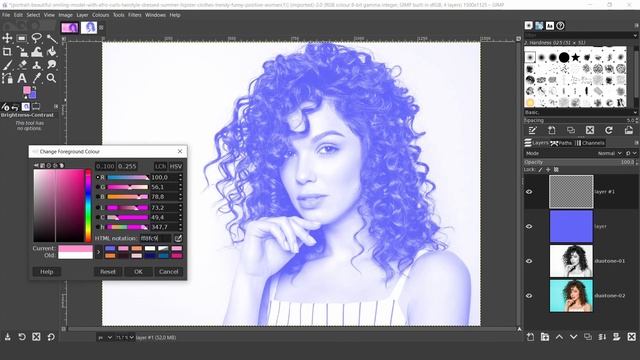
Task: Open the zoom level dropdown in status bar
Action: coord(125,338)
